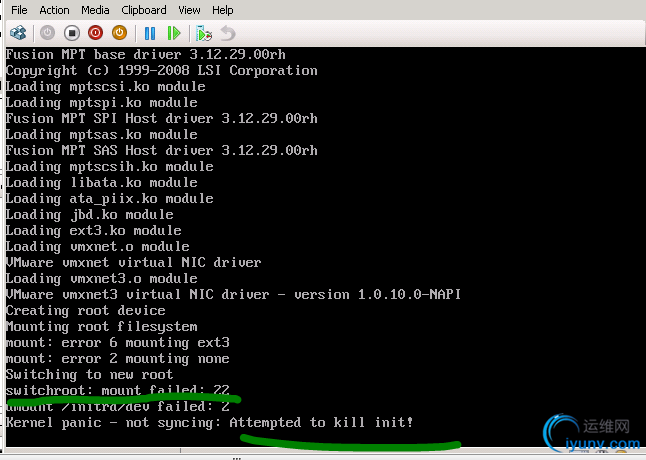Click 'switchroot: mount failed: 22' line
This screenshot has height=460, width=646.
(117, 390)
